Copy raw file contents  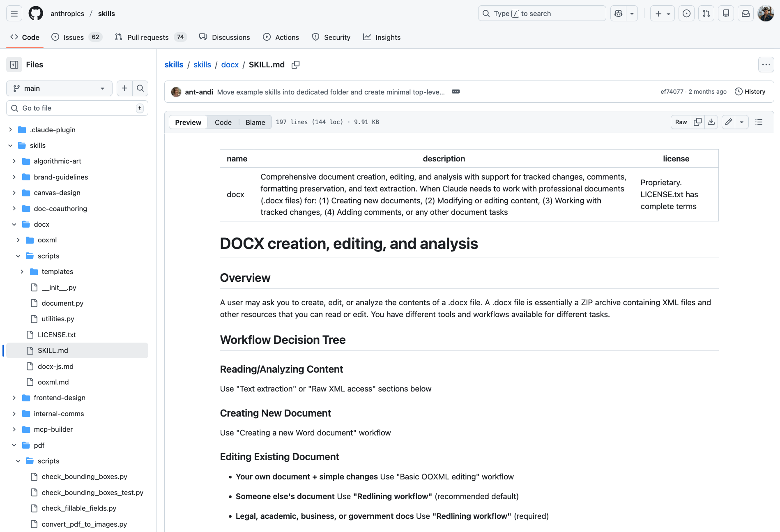tap(697, 122)
